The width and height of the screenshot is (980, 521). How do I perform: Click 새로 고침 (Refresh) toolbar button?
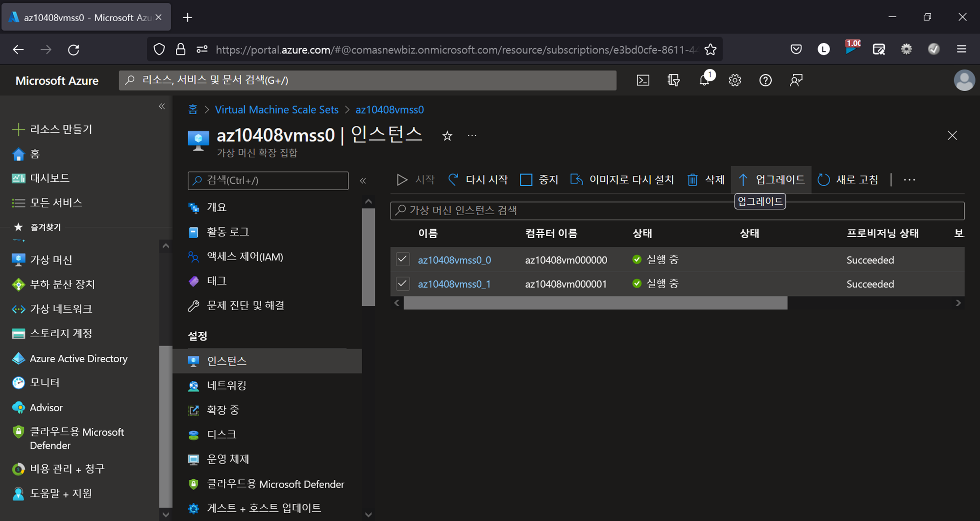point(848,180)
